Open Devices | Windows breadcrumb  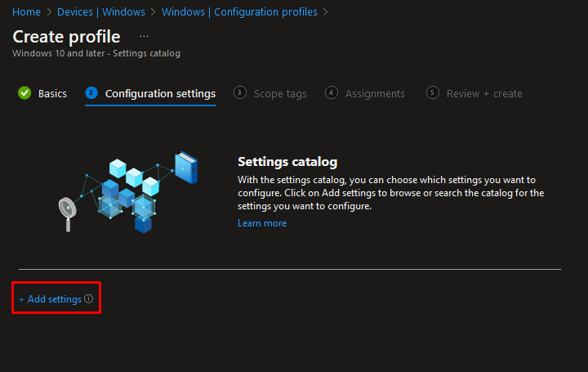pos(101,12)
